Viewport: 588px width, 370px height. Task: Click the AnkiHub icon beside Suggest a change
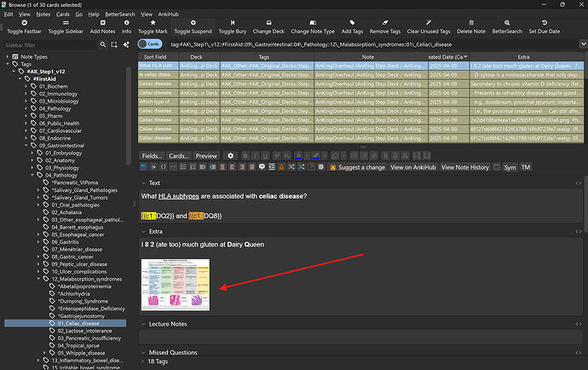click(x=331, y=167)
